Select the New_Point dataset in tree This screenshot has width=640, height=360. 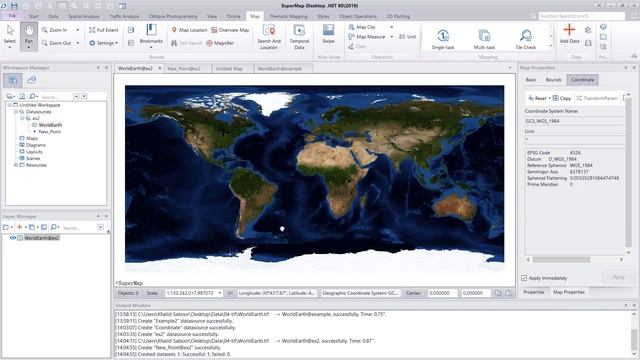49,132
